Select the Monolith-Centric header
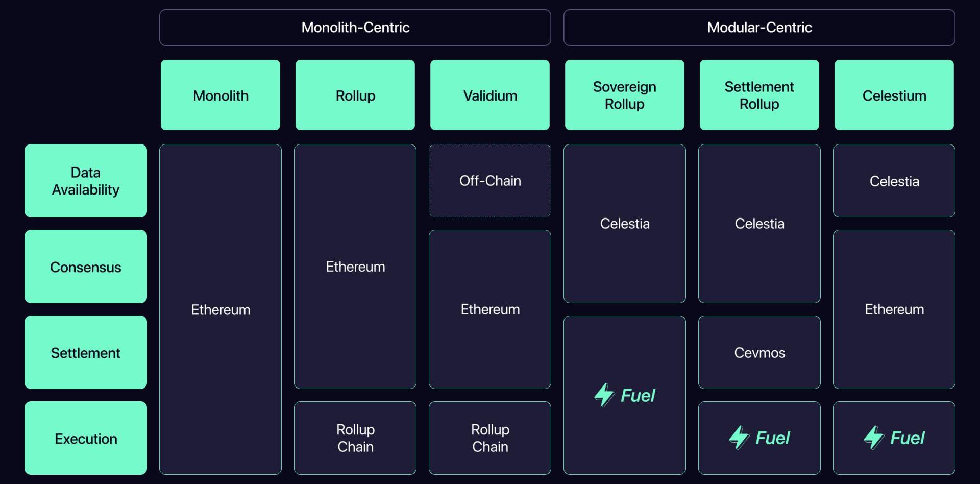980x484 pixels. [355, 28]
